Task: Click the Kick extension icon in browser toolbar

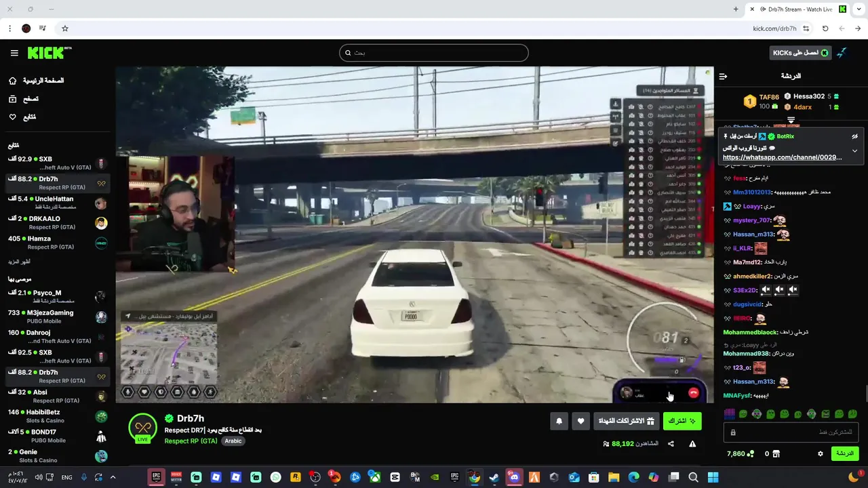Action: (x=843, y=9)
